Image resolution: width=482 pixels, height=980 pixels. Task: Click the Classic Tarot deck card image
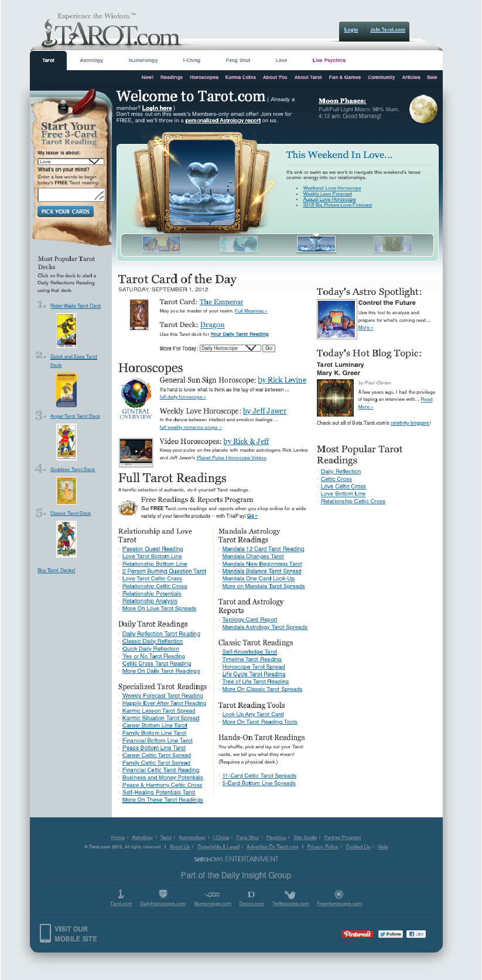66,539
